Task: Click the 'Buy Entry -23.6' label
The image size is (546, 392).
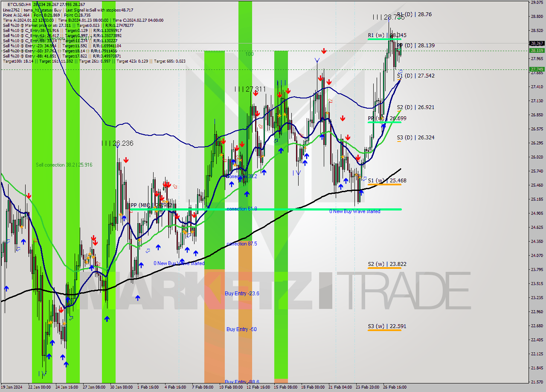Action: tap(242, 294)
